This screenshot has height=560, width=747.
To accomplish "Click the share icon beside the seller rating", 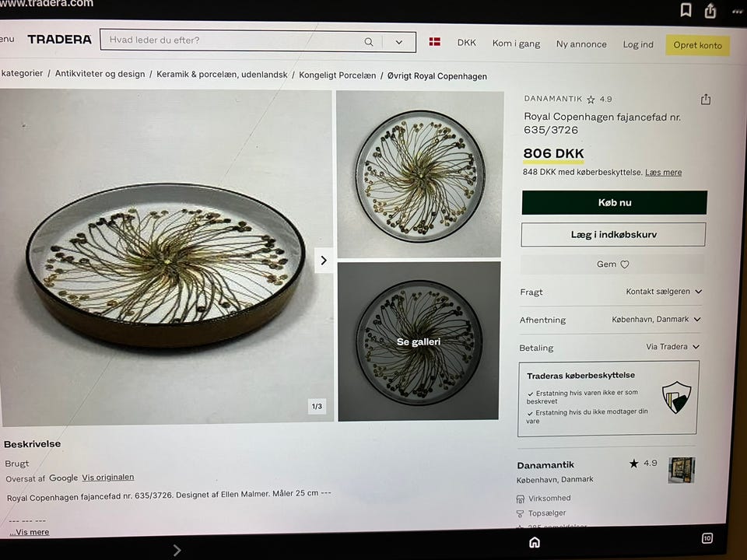I will click(706, 100).
